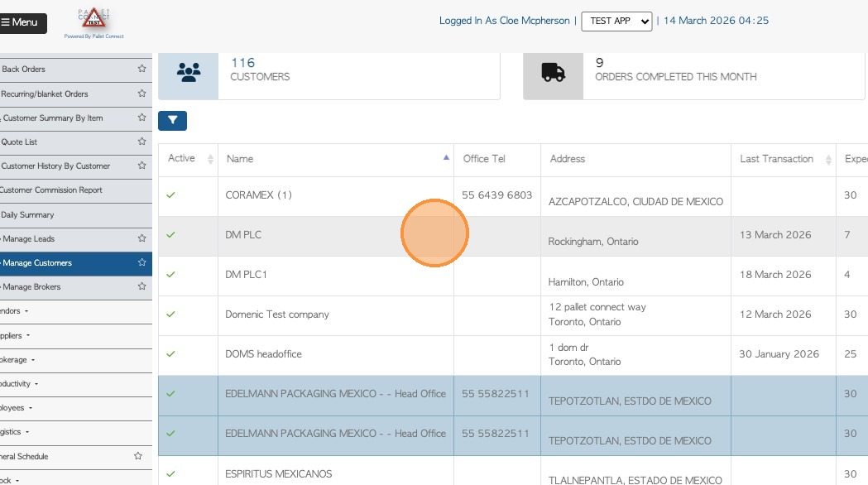The height and width of the screenshot is (485, 868).
Task: Open the CORAMEX (1) customer
Action: pyautogui.click(x=258, y=194)
